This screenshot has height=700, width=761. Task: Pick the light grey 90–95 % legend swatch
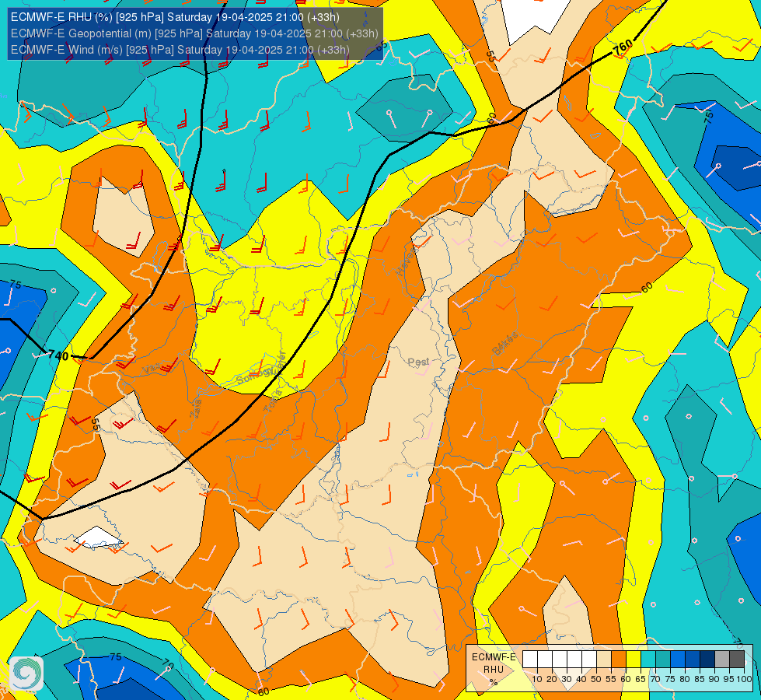(x=722, y=660)
